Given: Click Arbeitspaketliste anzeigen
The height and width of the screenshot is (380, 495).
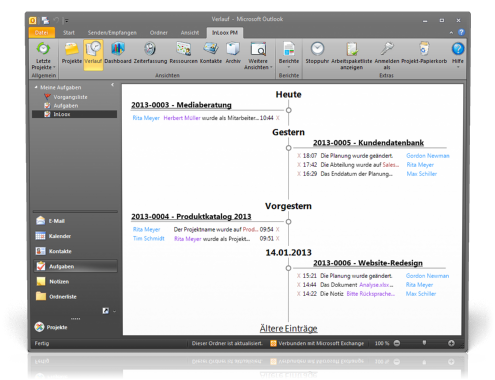Looking at the screenshot, I should tap(351, 56).
